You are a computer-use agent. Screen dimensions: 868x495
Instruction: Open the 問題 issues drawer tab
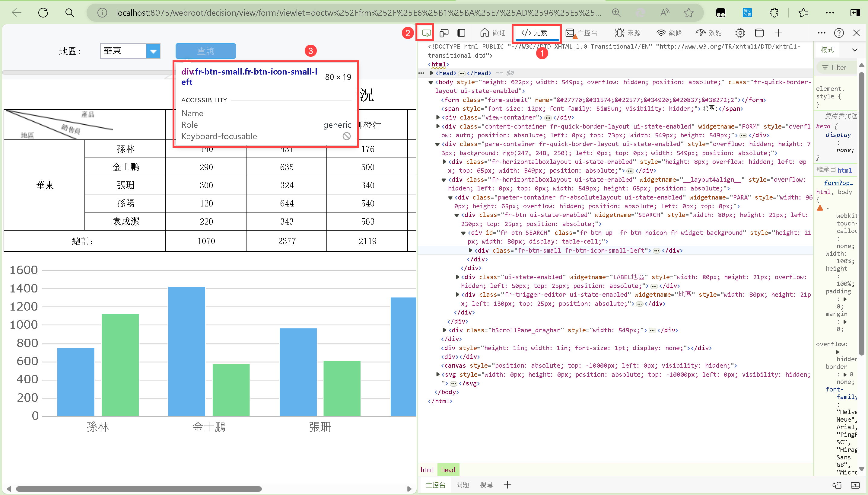(463, 485)
